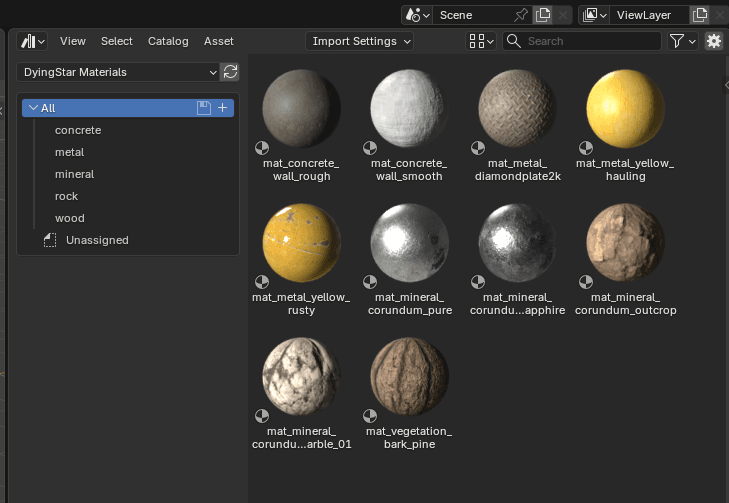Open the display mode grid dropdown
Viewport: 729px width, 503px height.
click(481, 41)
